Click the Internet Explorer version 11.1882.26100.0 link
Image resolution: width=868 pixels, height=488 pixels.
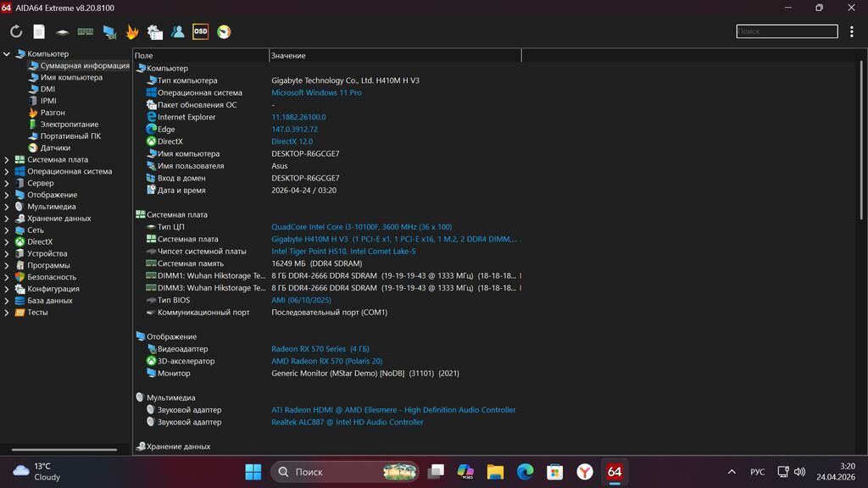tap(298, 117)
